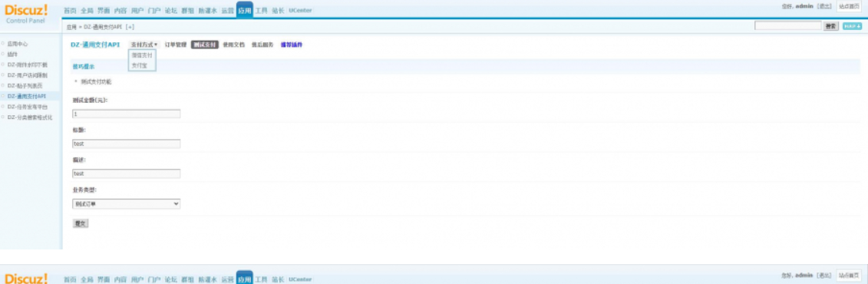Submit the test payment with 提交 button
The height and width of the screenshot is (284, 868).
click(81, 223)
